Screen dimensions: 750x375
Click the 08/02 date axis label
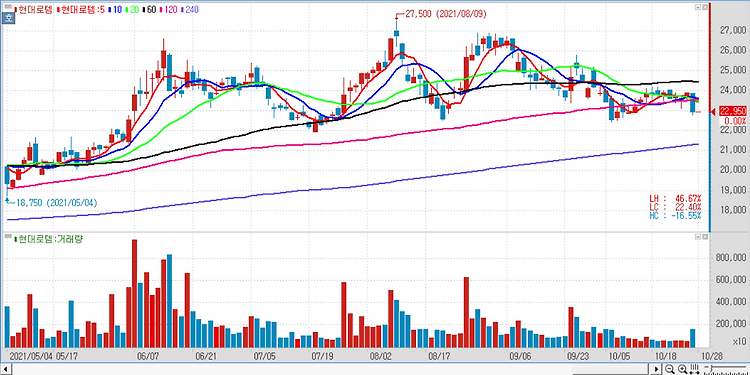pos(381,357)
